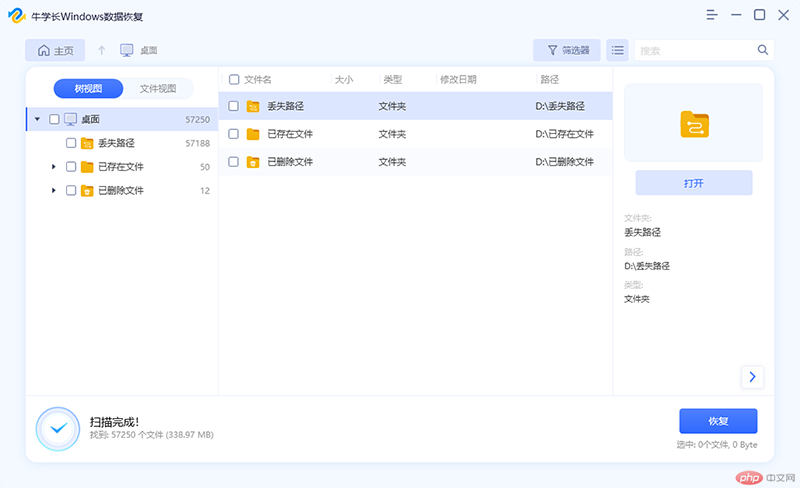Click the search magnifier icon
The image size is (800, 488).
pos(762,50)
